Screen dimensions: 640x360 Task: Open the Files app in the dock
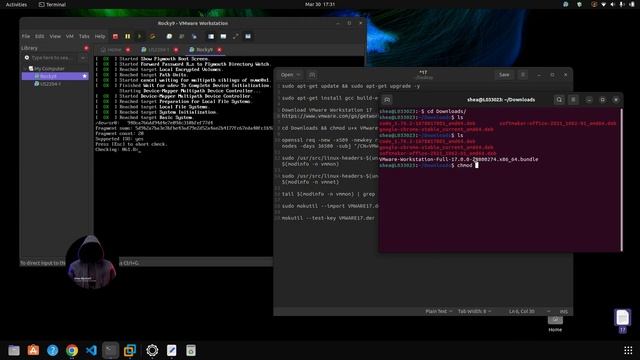click(14, 350)
